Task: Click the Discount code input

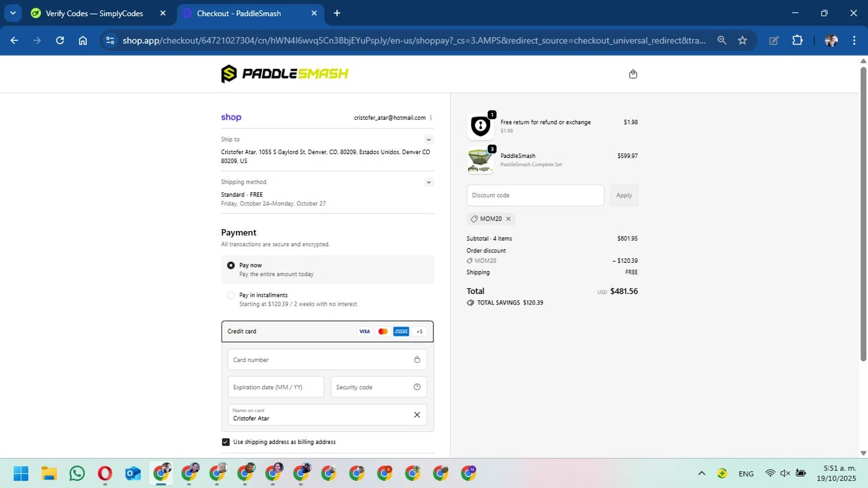Action: click(x=535, y=196)
